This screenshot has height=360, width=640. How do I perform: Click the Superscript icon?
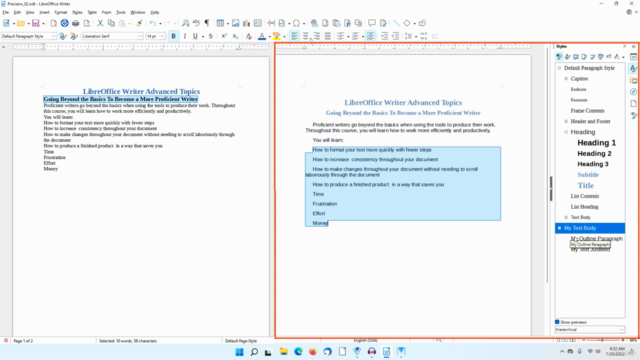(224, 36)
